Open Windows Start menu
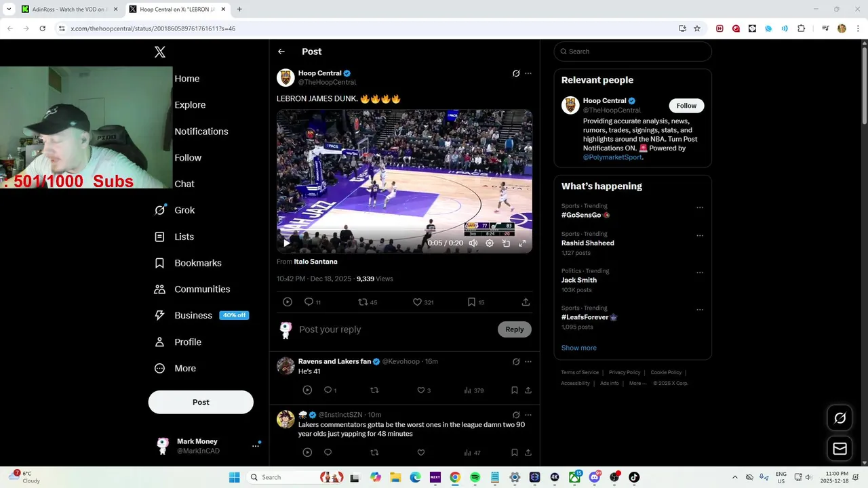 (x=234, y=477)
